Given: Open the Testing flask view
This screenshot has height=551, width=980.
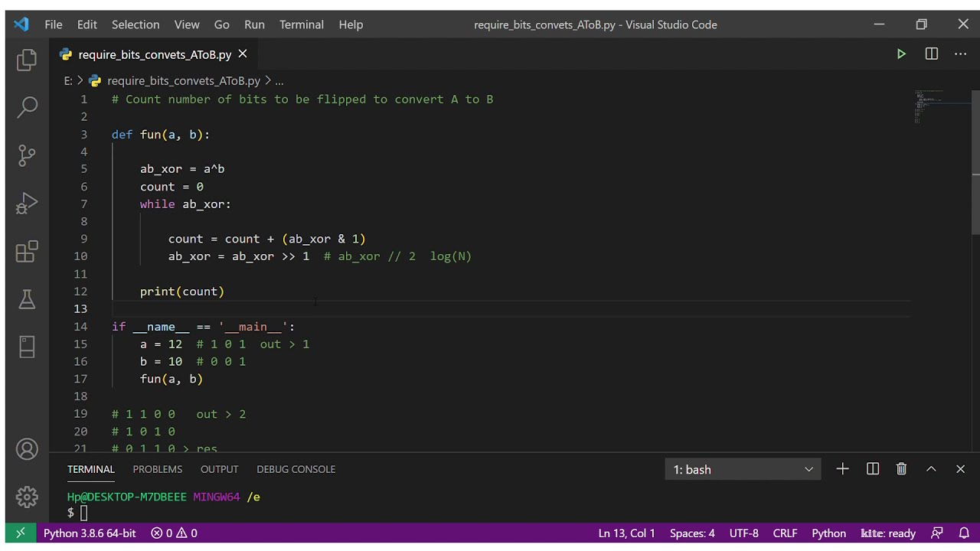Looking at the screenshot, I should point(27,299).
